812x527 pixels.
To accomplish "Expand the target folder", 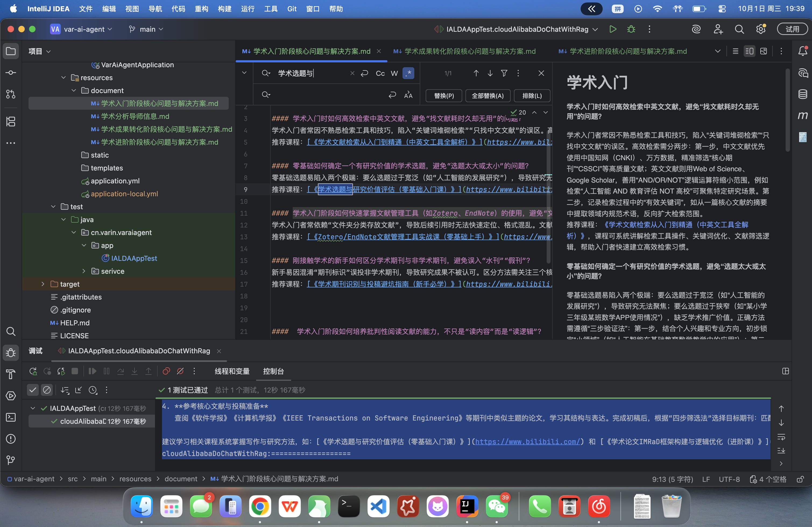I will tap(43, 284).
